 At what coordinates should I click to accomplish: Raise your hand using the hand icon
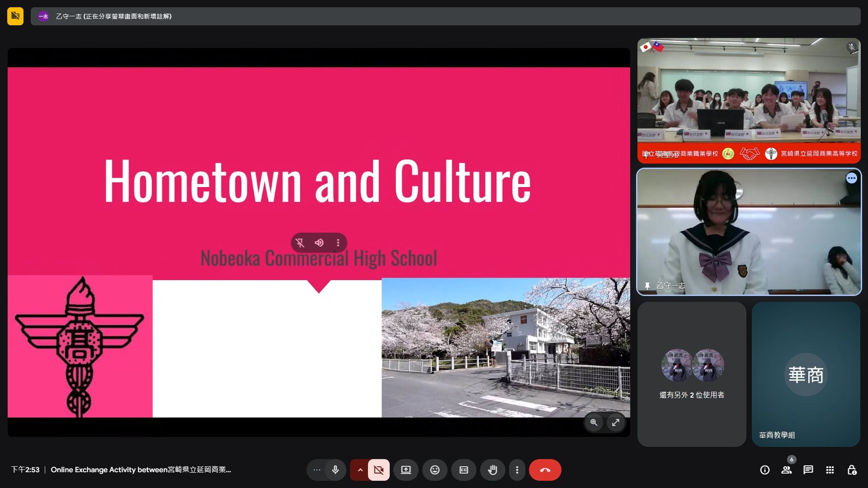click(493, 470)
